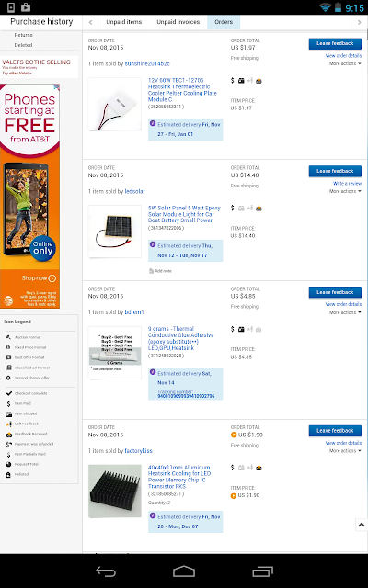Click the item shipped icon on TEC1-12706 order
Viewport: 368px width, 588px height.
click(241, 81)
